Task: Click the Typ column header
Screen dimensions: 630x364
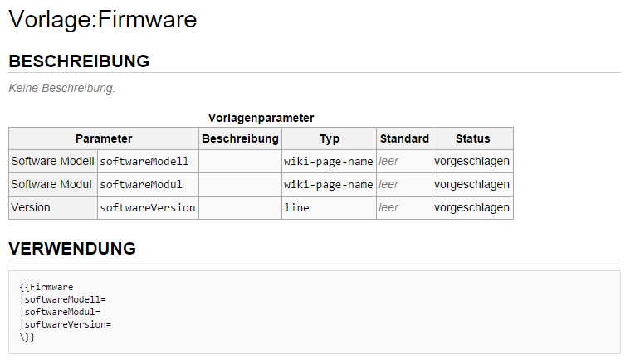Action: [x=329, y=138]
